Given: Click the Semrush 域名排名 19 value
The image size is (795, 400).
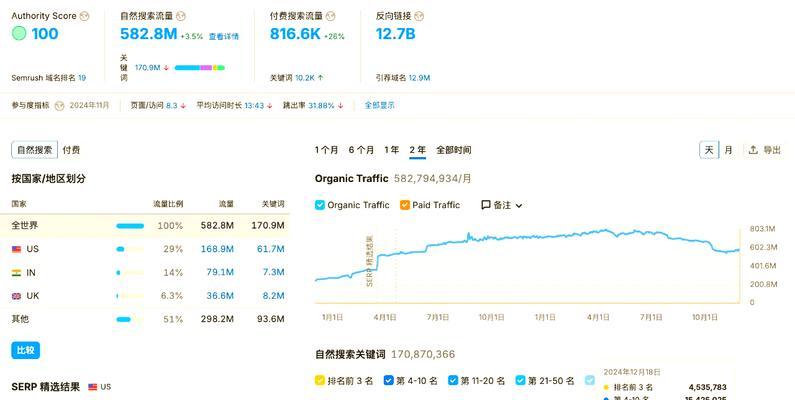Looking at the screenshot, I should tap(82, 78).
